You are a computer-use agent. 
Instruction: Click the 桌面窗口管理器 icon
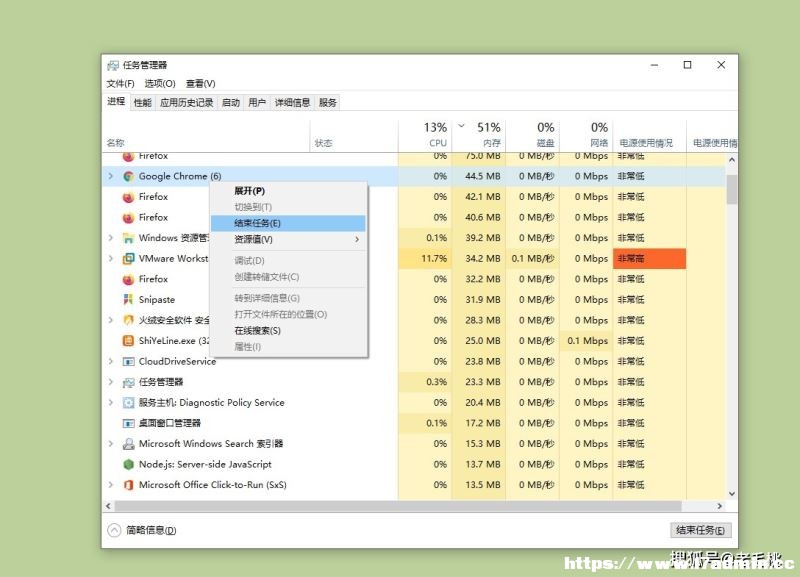(x=129, y=423)
